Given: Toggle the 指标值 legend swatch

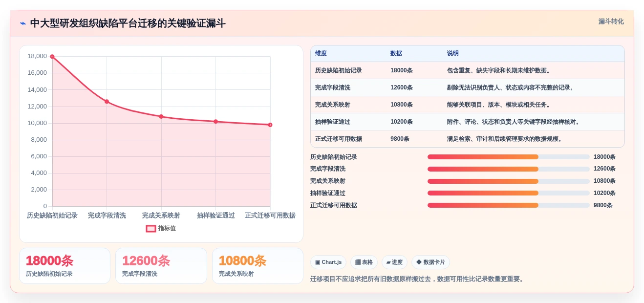Looking at the screenshot, I should (151, 228).
